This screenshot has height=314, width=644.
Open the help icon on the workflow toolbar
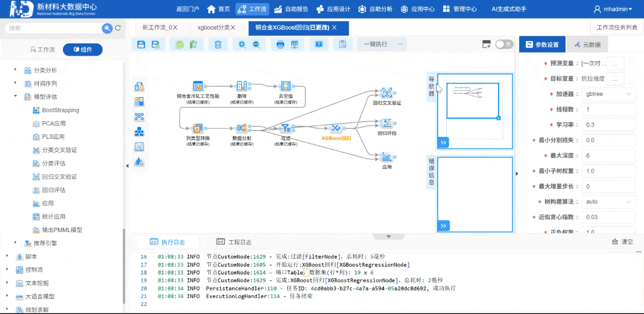click(x=319, y=44)
